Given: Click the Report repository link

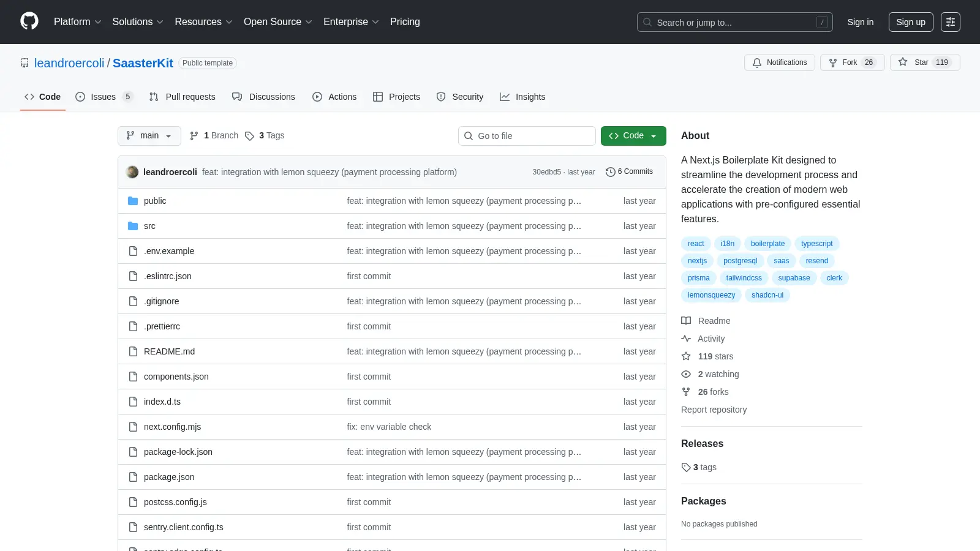Looking at the screenshot, I should tap(714, 410).
